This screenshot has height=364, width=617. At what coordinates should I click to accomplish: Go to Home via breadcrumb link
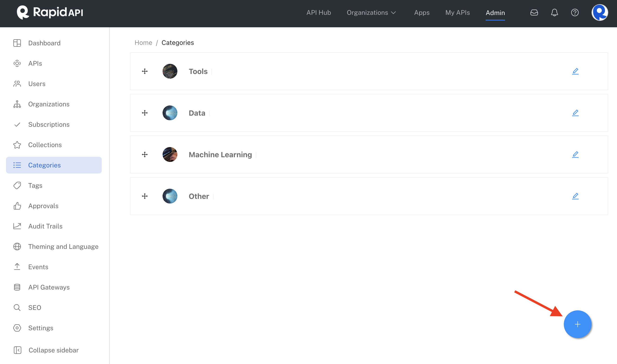pyautogui.click(x=143, y=43)
